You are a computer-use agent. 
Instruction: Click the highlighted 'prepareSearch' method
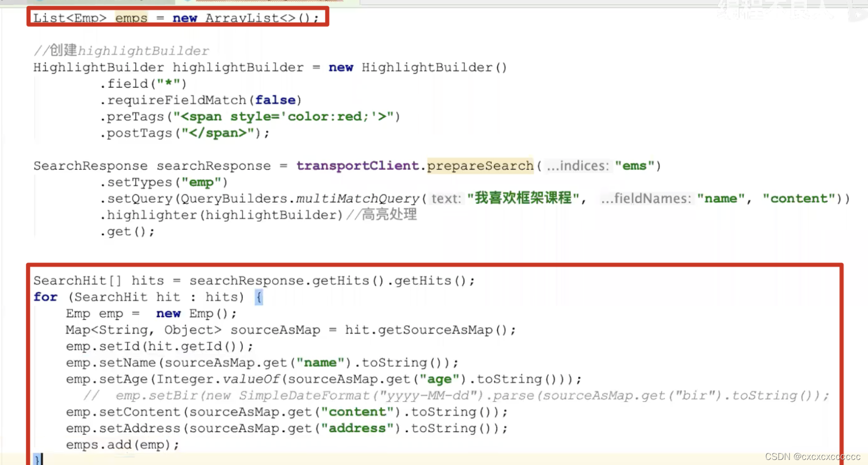click(480, 166)
